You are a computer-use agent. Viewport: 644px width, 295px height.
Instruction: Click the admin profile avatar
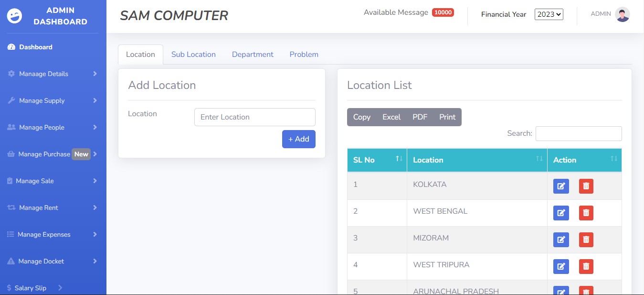[622, 14]
